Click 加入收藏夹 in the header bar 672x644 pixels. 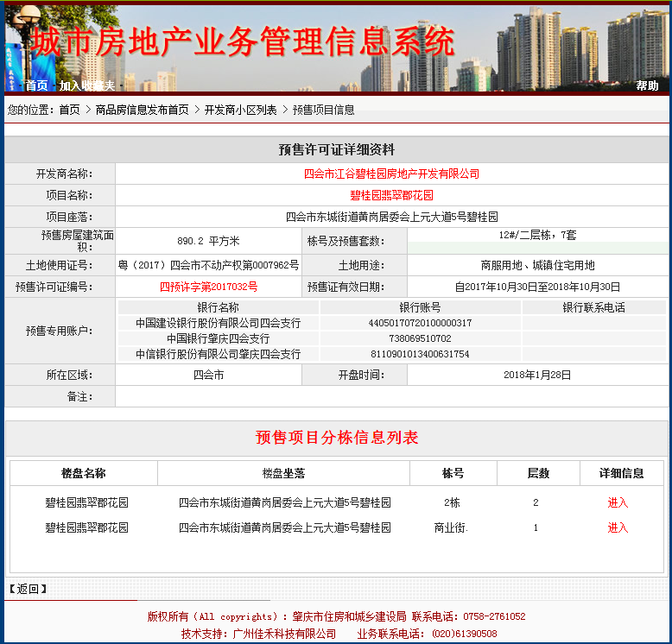(87, 85)
